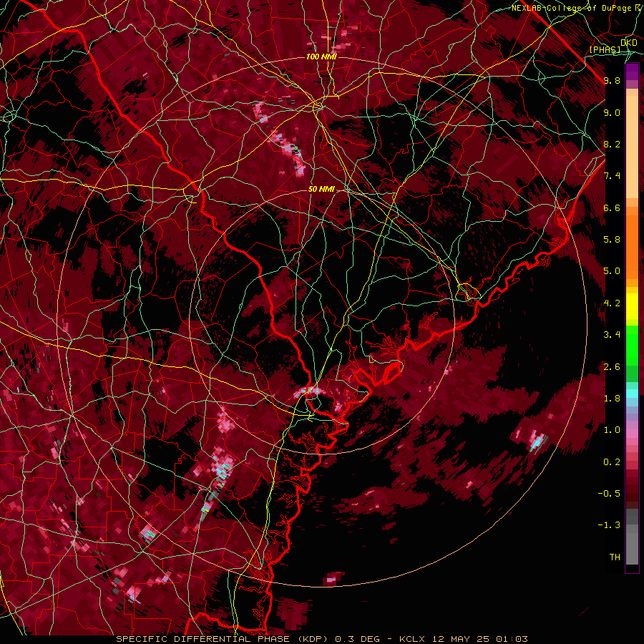
Task: Click the 0.2 value on the color scale
Action: (x=612, y=462)
